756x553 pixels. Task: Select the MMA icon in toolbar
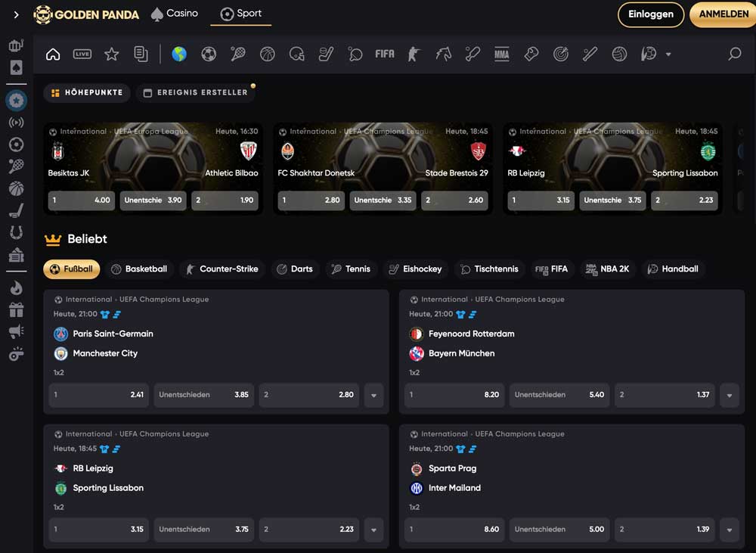501,54
